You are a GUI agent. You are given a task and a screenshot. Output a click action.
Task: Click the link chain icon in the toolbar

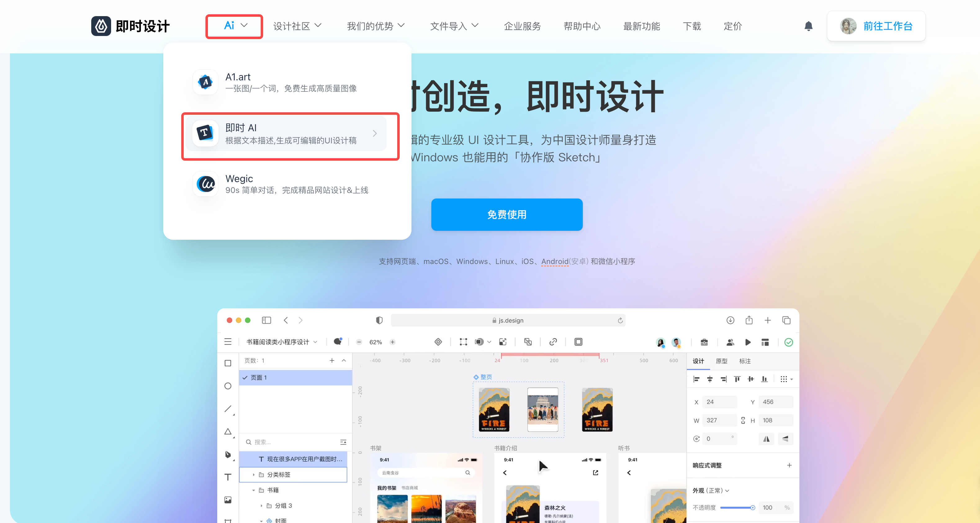tap(553, 342)
